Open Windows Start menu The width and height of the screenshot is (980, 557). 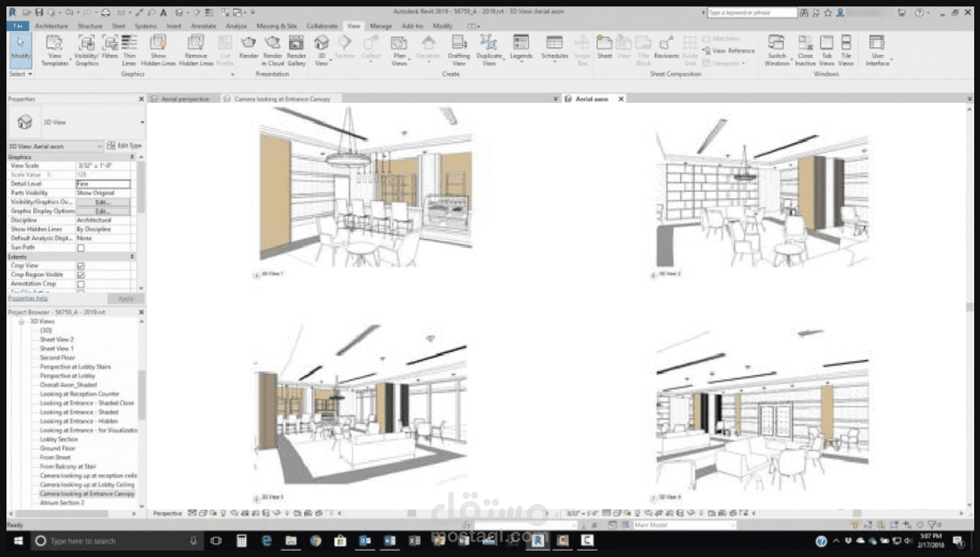pos(18,541)
